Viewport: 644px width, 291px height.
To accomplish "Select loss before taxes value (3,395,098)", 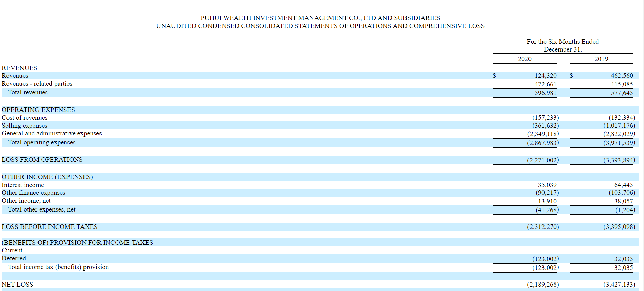I will tap(619, 227).
